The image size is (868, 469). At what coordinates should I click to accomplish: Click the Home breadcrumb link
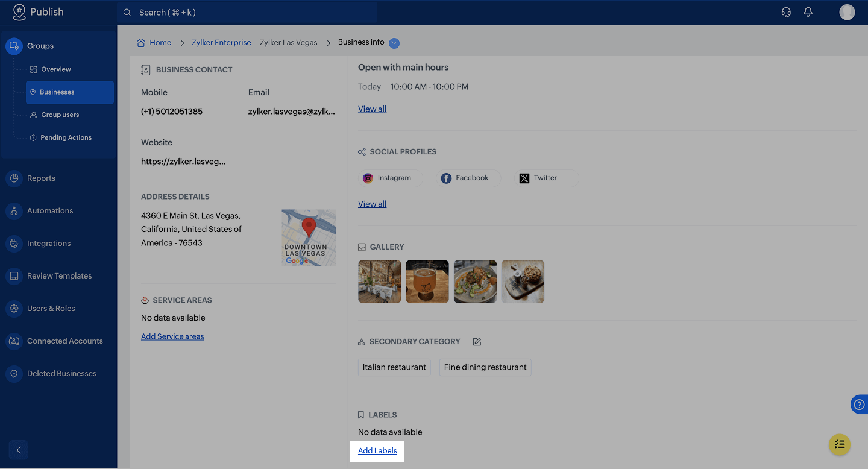[x=160, y=43]
